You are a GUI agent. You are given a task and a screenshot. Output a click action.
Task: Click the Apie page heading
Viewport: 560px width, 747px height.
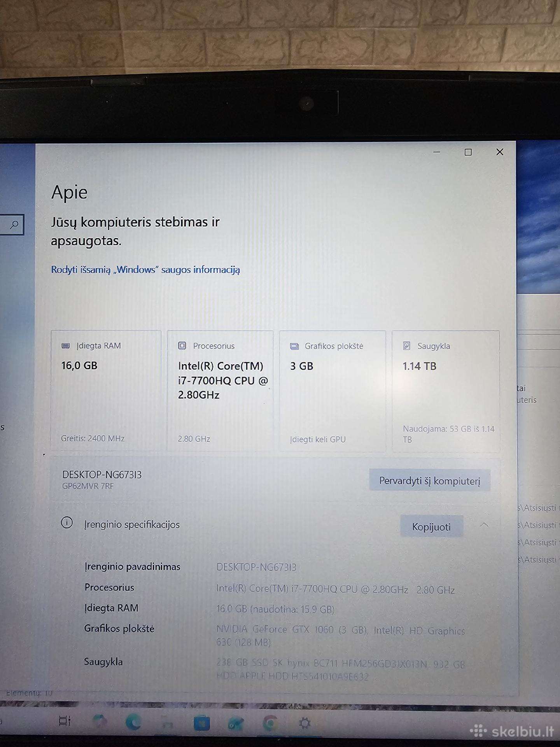pos(70,192)
